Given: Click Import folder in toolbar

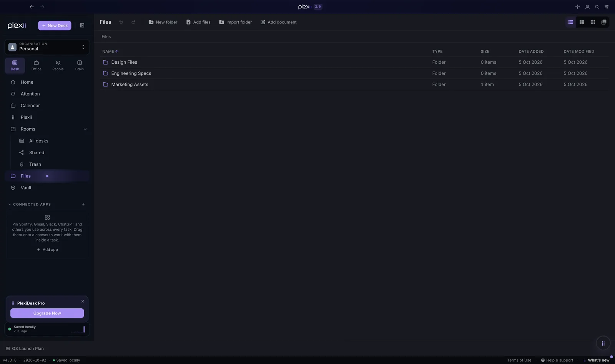Looking at the screenshot, I should pos(235,22).
